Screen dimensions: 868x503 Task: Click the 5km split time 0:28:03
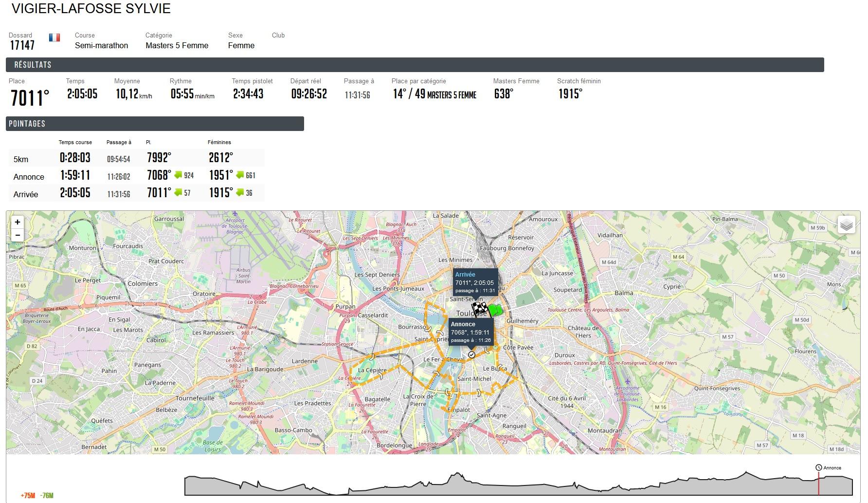point(75,158)
